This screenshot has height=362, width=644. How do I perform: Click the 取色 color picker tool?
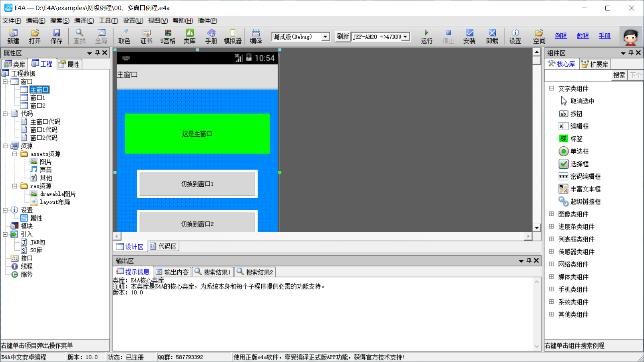click(x=124, y=36)
